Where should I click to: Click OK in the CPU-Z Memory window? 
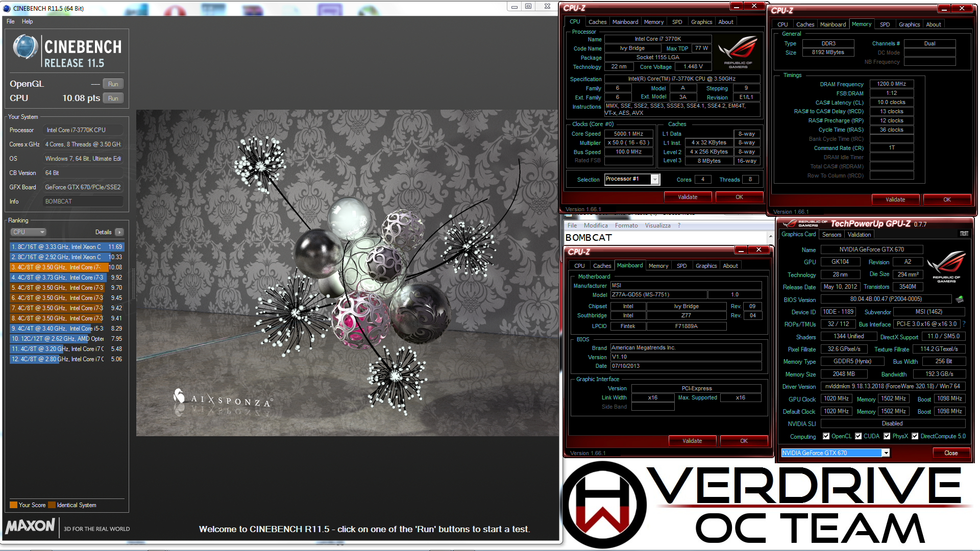click(947, 199)
